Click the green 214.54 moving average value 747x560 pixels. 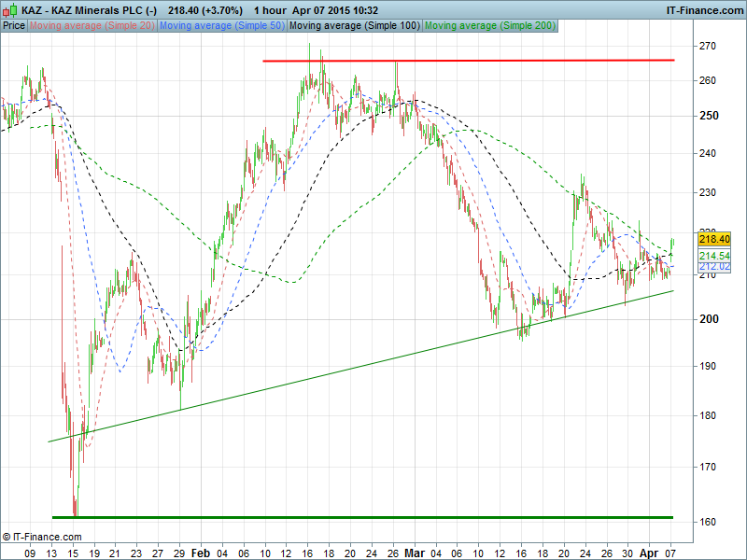click(712, 256)
